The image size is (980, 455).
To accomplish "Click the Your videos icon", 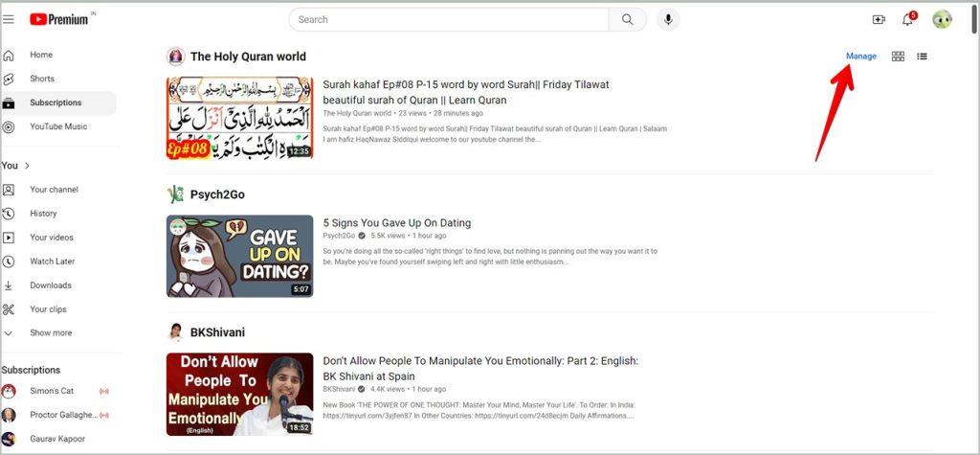I will (9, 238).
